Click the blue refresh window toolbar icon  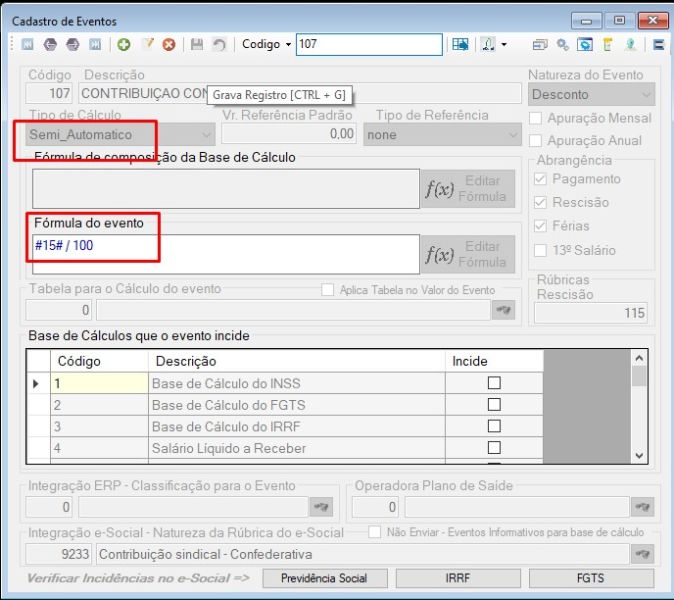point(585,44)
